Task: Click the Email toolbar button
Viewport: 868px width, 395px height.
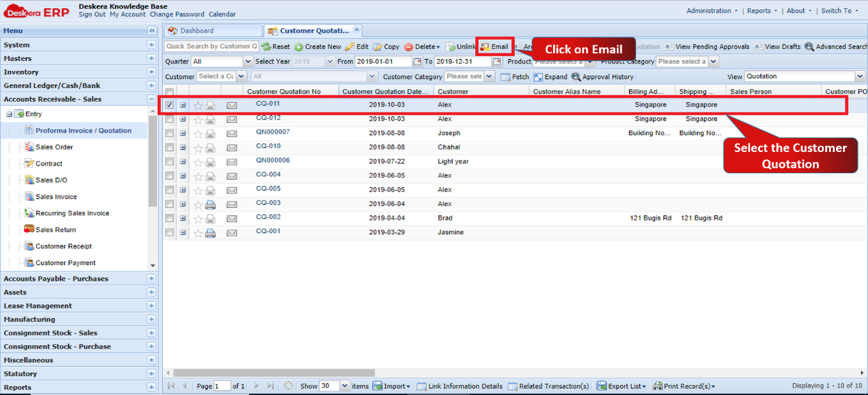Action: coord(495,46)
